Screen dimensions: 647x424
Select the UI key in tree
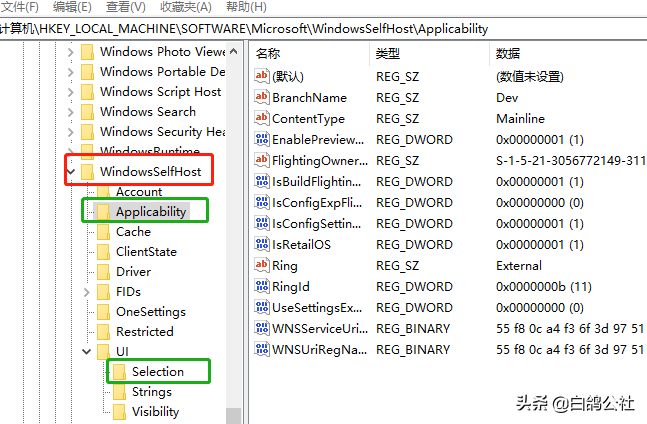pos(122,351)
